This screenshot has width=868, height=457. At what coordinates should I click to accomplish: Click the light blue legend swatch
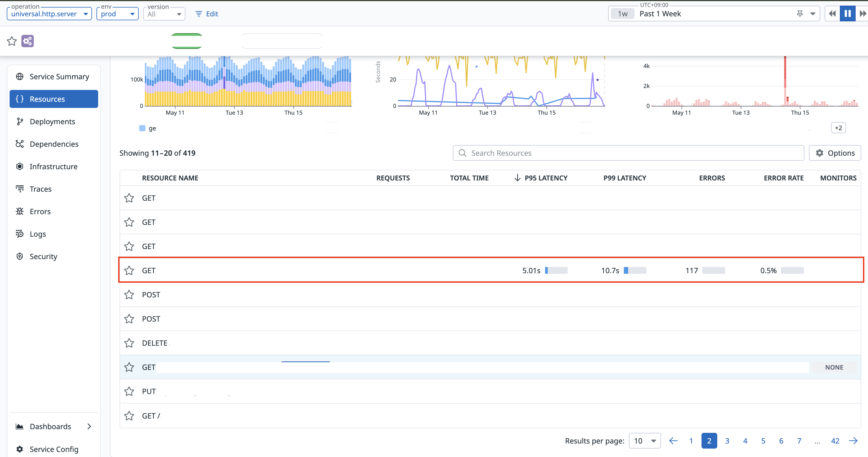pos(142,128)
